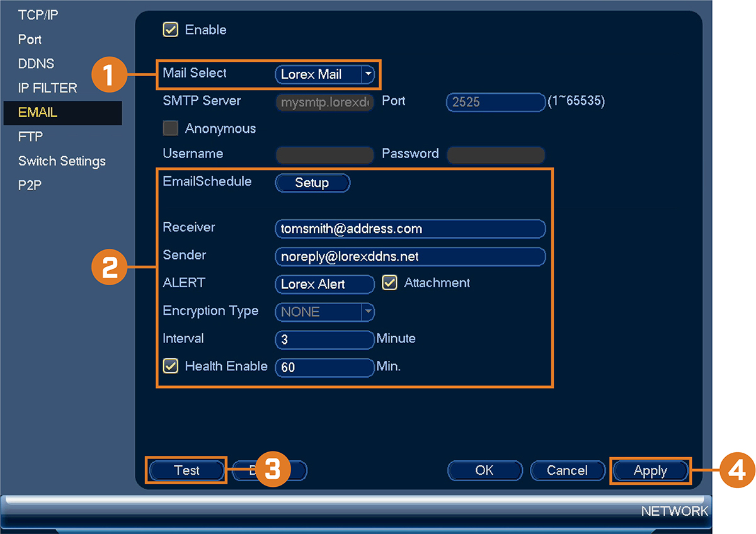
Task: Switch to the DDNS menu item
Action: click(37, 64)
